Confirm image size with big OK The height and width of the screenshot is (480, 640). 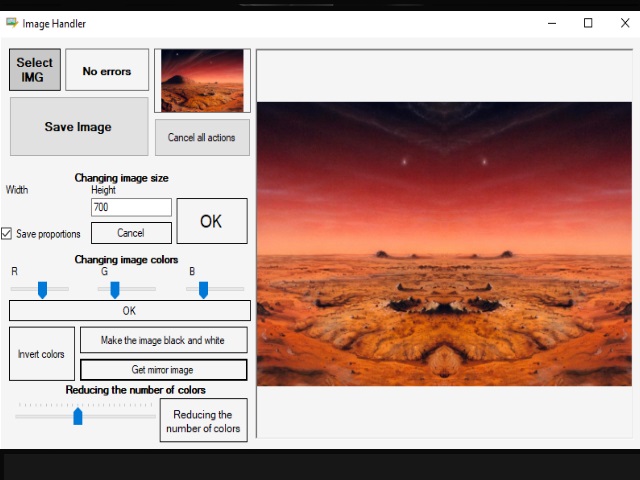click(212, 221)
